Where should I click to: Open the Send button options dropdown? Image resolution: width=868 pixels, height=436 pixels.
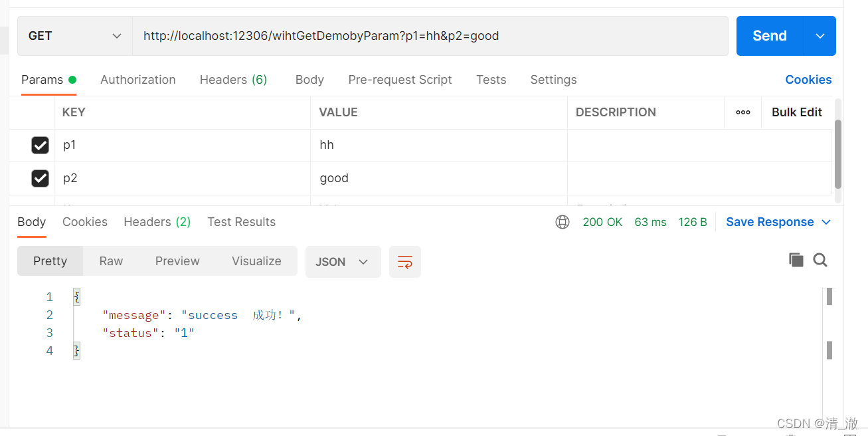click(x=820, y=36)
